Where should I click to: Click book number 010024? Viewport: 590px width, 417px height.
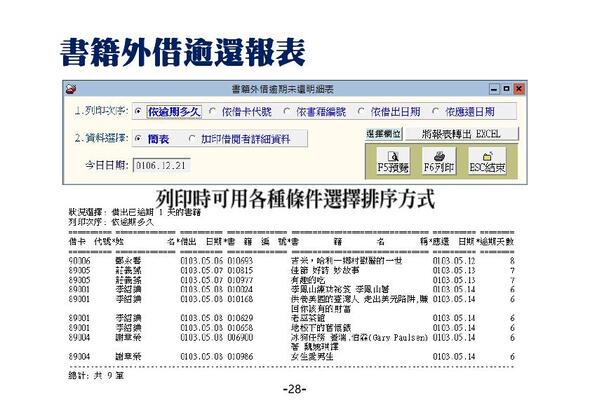(240, 290)
